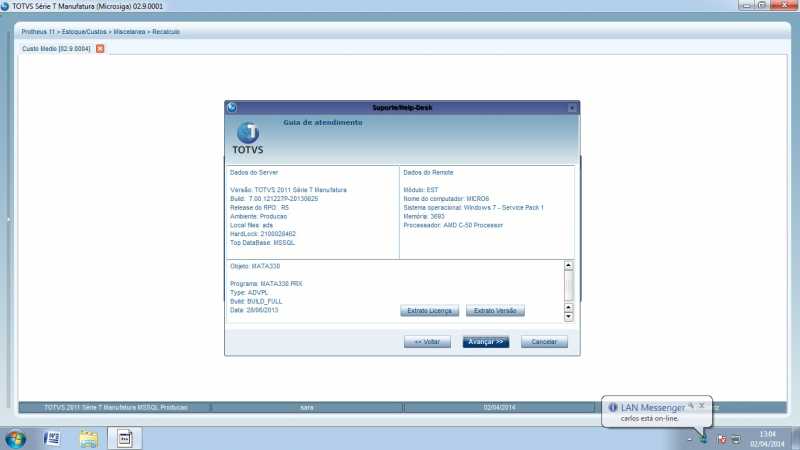Click the 'Módulo: EST' line

[x=421, y=190]
